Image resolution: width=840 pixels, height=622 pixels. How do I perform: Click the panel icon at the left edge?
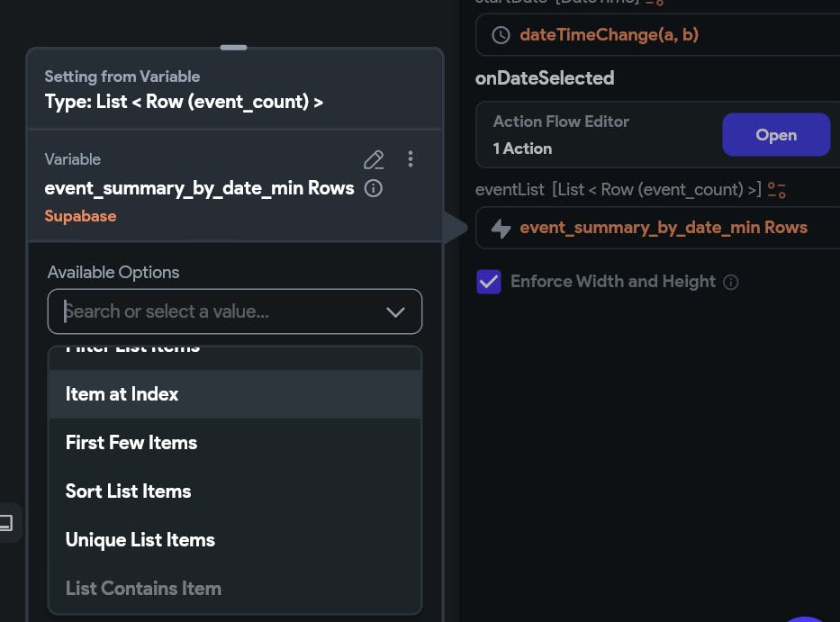(x=5, y=522)
